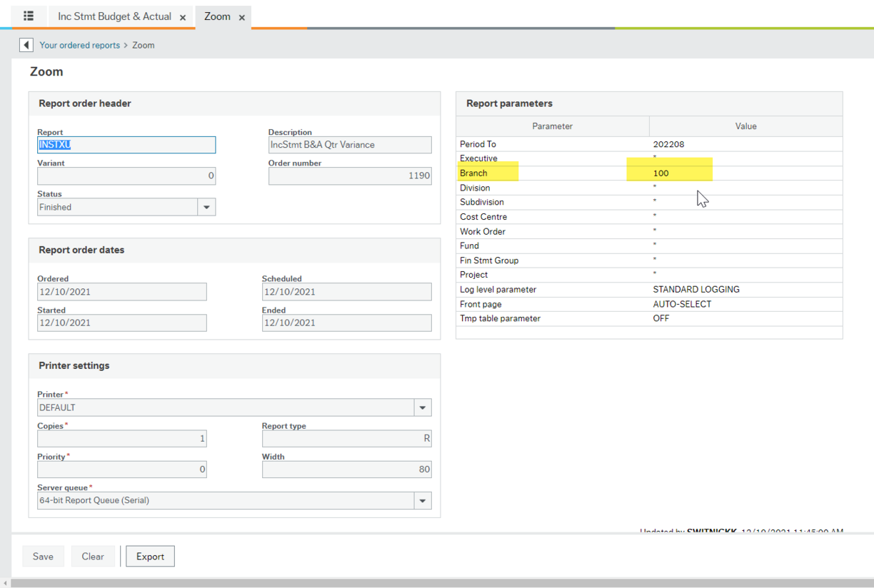Screen dimensions: 874x588
Task: Click the Copies input field
Action: coord(121,438)
